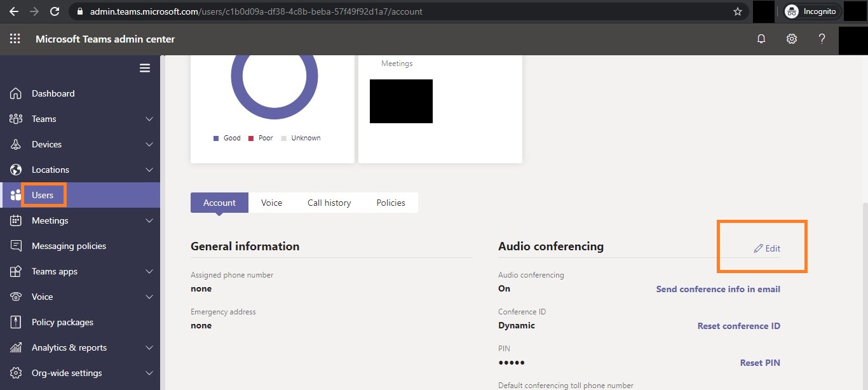Viewport: 868px width, 390px height.
Task: Expand Analytics & reports
Action: 149,347
